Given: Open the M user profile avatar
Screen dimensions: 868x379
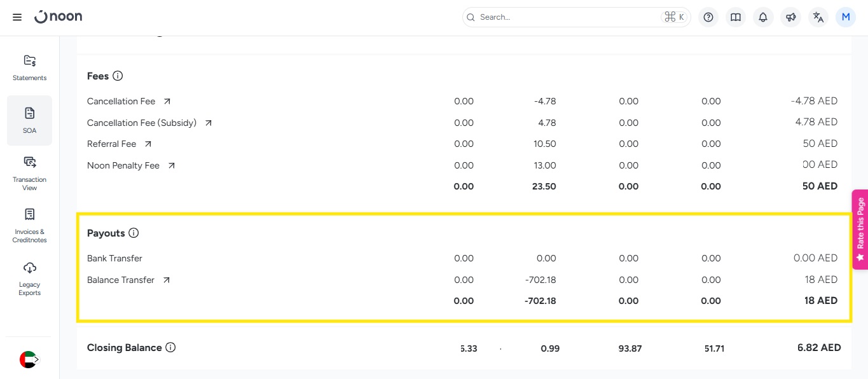Looking at the screenshot, I should [846, 17].
